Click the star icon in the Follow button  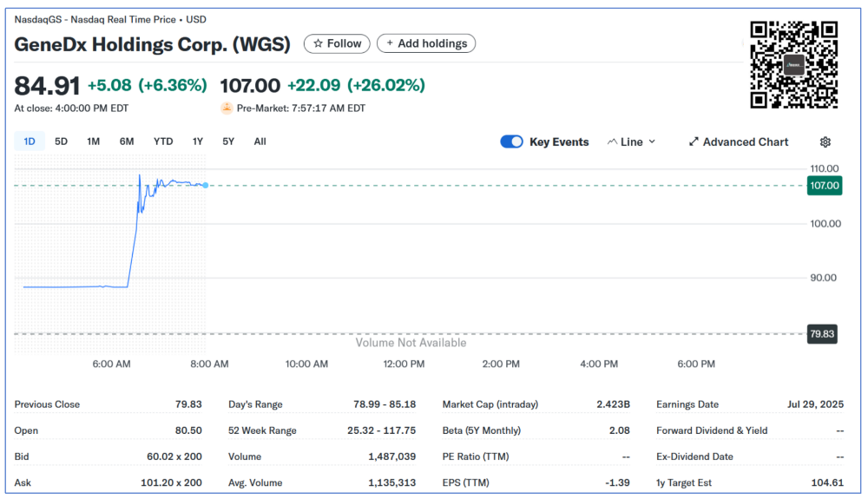click(x=318, y=43)
